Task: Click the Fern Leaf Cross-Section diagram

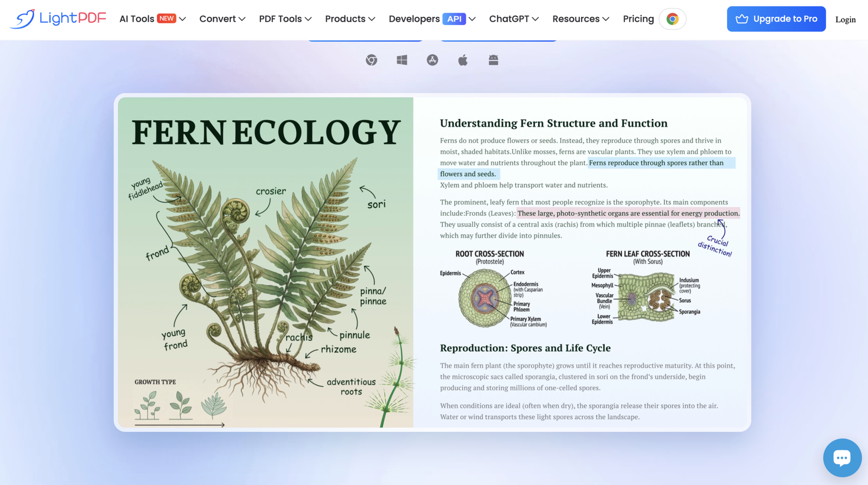Action: click(x=647, y=288)
